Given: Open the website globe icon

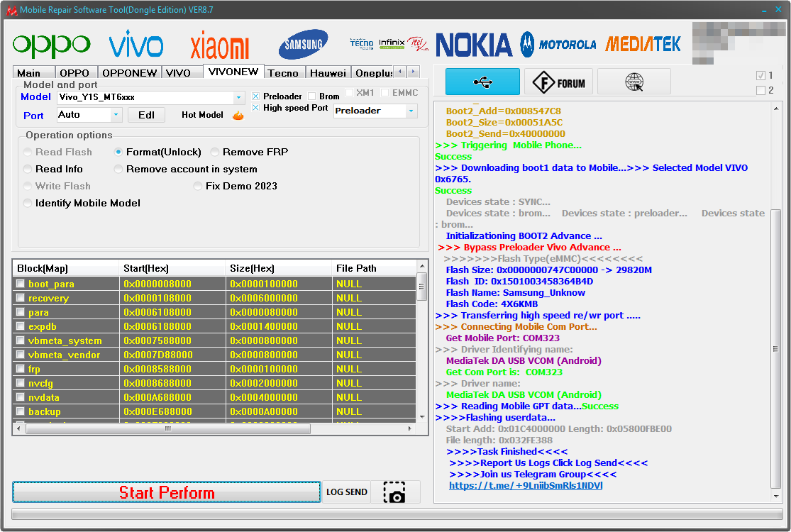Looking at the screenshot, I should 634,82.
